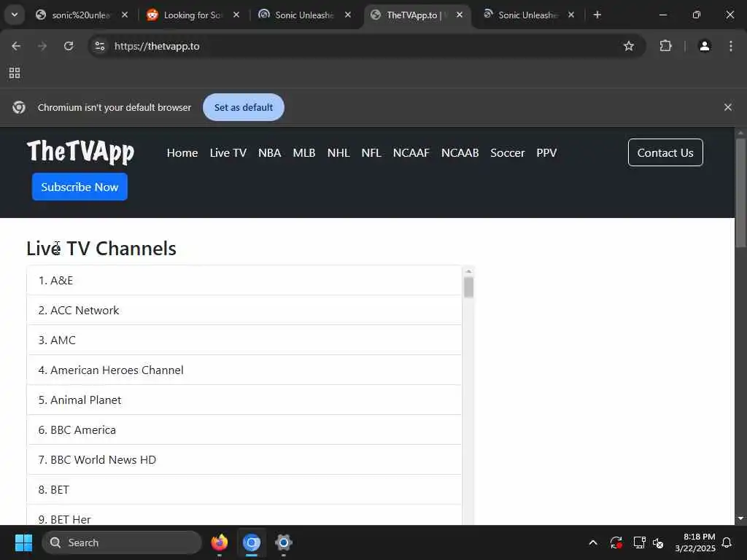747x560 pixels.
Task: Open the Extensions puzzle icon
Action: [665, 46]
